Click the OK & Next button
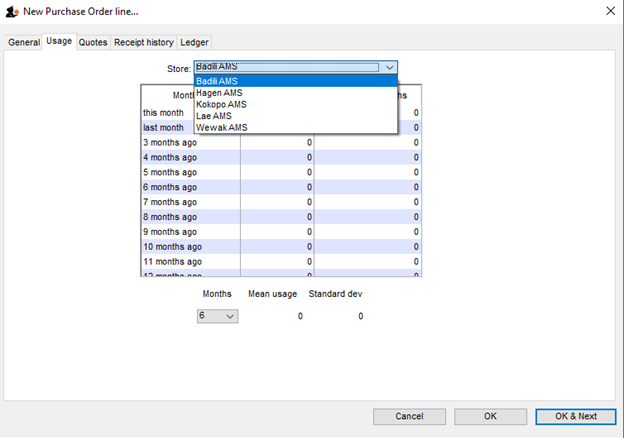624x438 pixels. pos(574,416)
